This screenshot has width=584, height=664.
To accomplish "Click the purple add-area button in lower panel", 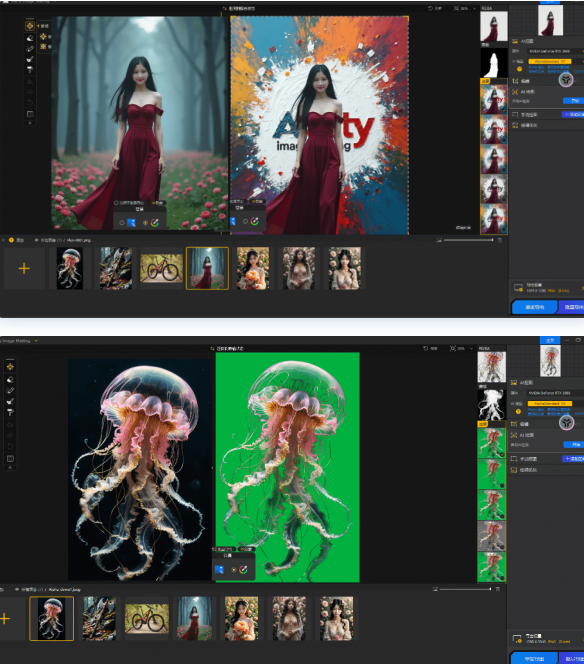I will tap(573, 459).
